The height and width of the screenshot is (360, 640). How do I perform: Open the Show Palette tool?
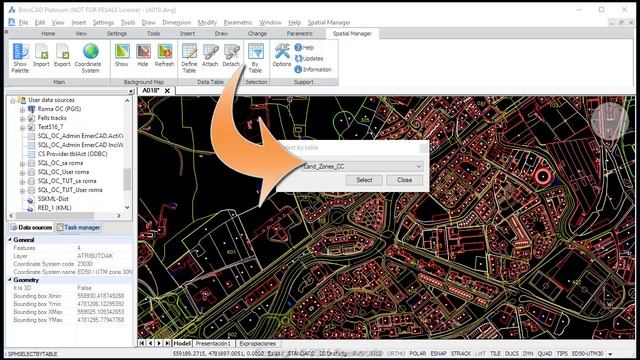click(20, 58)
